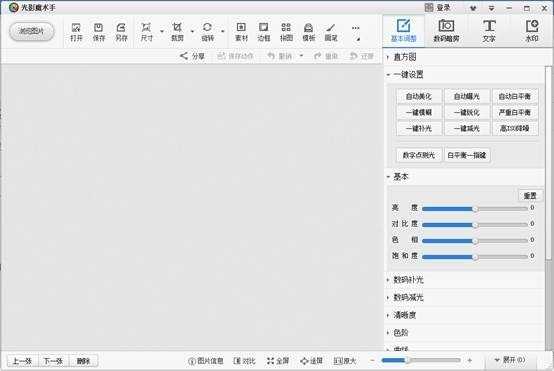The height and width of the screenshot is (371, 554).
Task: Switch to 全屏 fullscreen view
Action: point(278,361)
